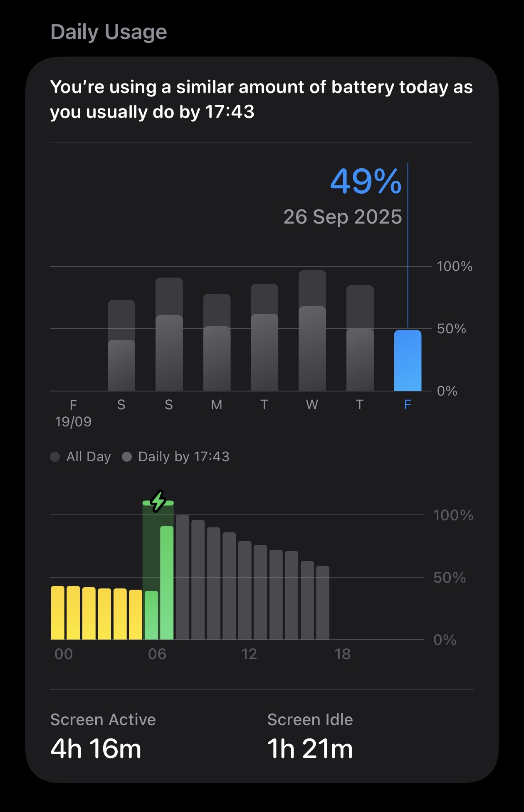Tap the 18 hour axis label
Viewport: 524px width, 812px height.
tap(343, 654)
